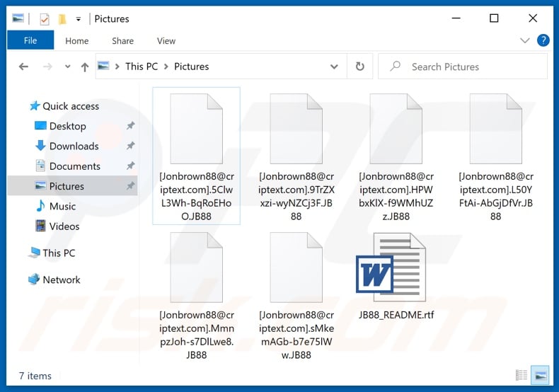Click the chevron between This PC and Pictures

click(x=166, y=67)
